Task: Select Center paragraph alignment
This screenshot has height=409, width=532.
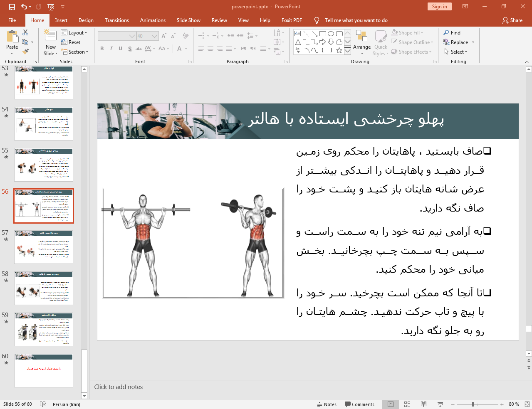Action: coord(210,49)
